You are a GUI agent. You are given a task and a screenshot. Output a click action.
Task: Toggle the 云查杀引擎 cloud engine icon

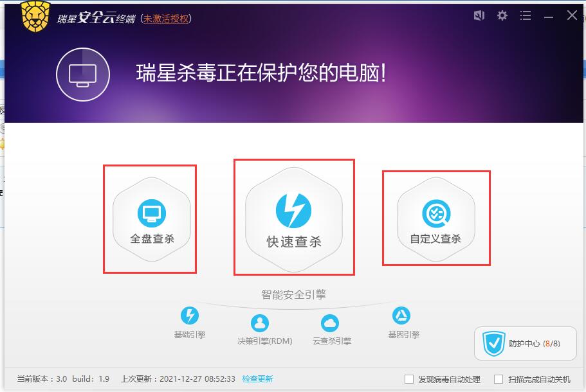click(330, 323)
